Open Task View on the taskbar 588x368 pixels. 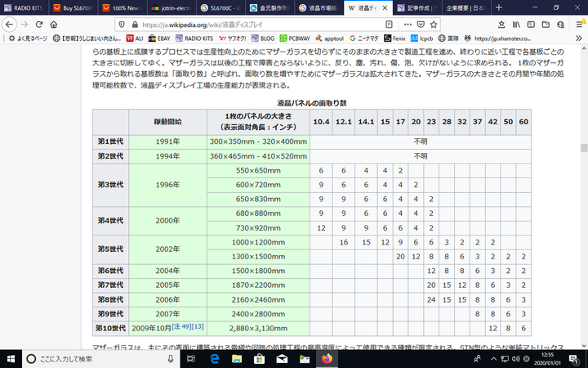coord(191,359)
